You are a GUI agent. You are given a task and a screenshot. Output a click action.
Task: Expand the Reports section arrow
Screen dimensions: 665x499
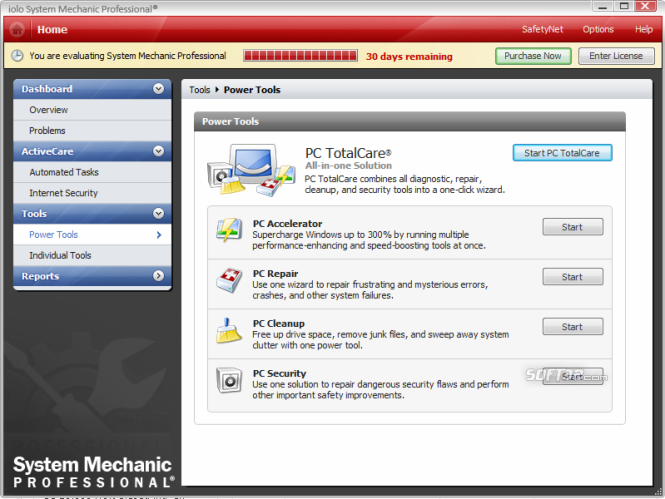[158, 276]
